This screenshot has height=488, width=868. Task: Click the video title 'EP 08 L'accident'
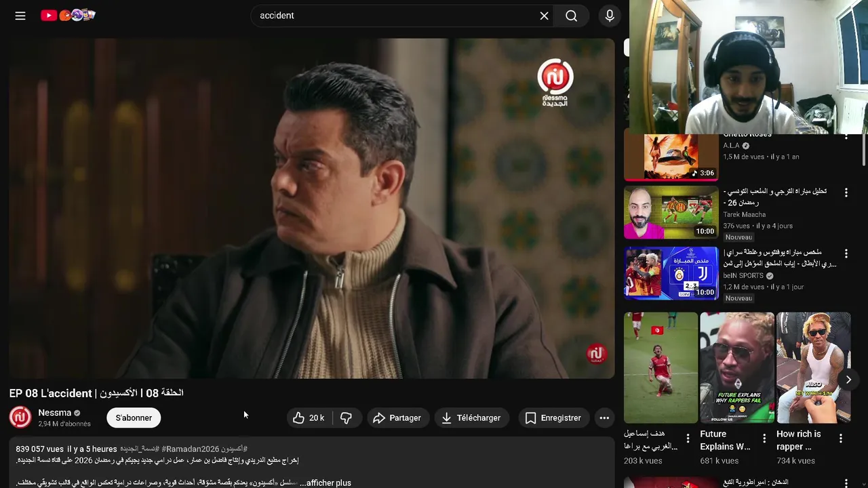tap(96, 393)
